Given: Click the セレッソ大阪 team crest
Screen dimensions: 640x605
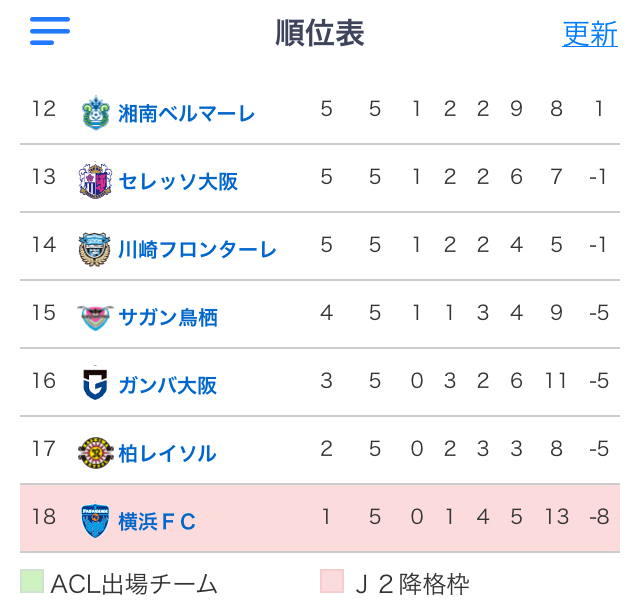Looking at the screenshot, I should [95, 181].
